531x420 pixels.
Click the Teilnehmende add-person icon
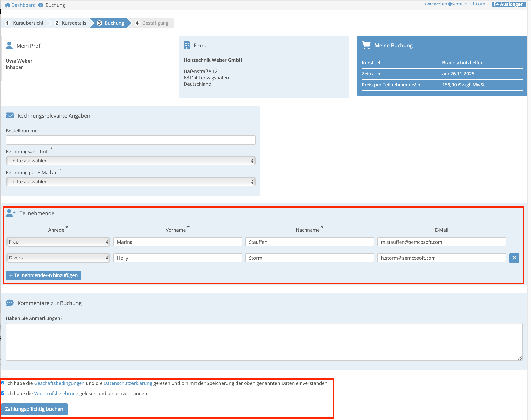[x=10, y=213]
